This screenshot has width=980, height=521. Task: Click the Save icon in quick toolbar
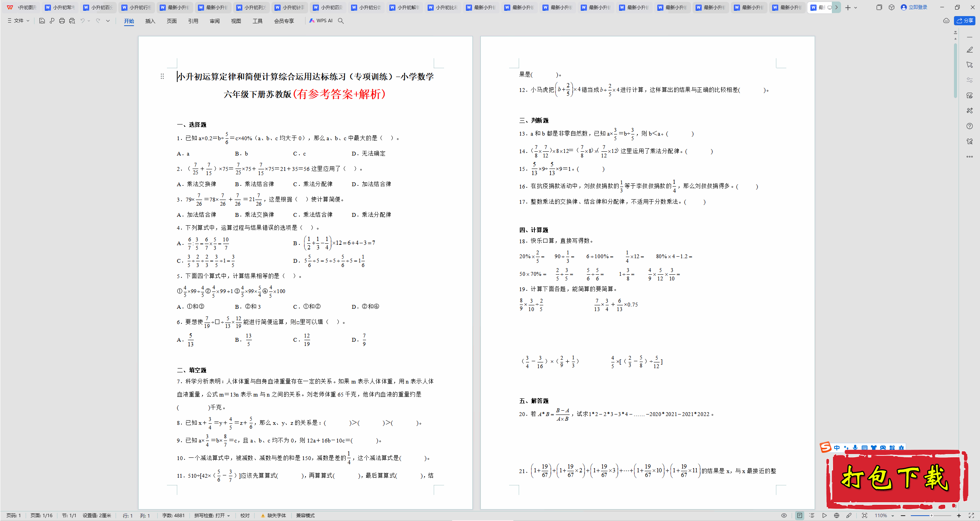(42, 21)
